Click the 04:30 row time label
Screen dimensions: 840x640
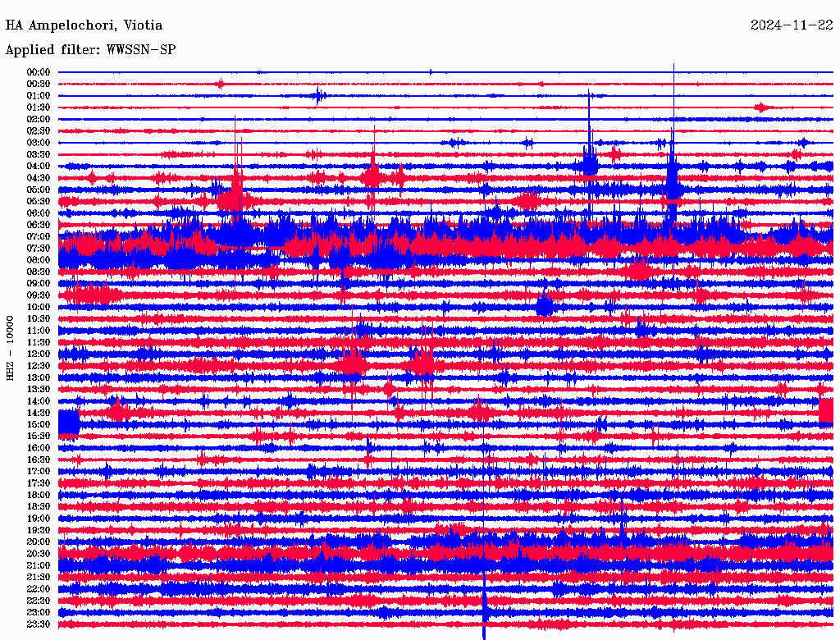pos(39,178)
